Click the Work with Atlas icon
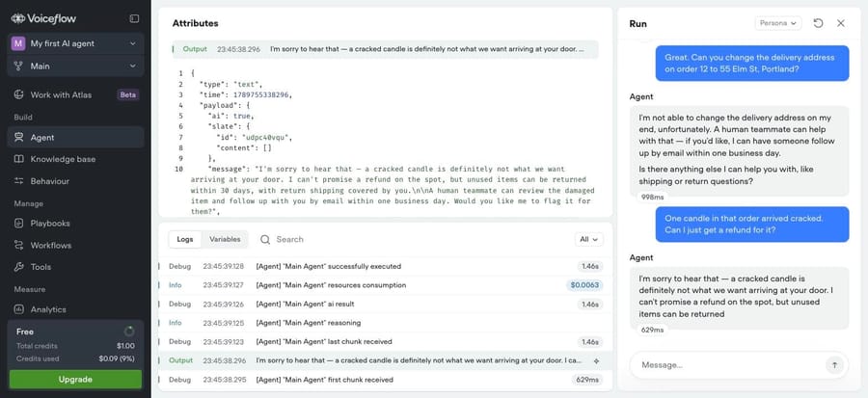The image size is (868, 398). coord(19,94)
